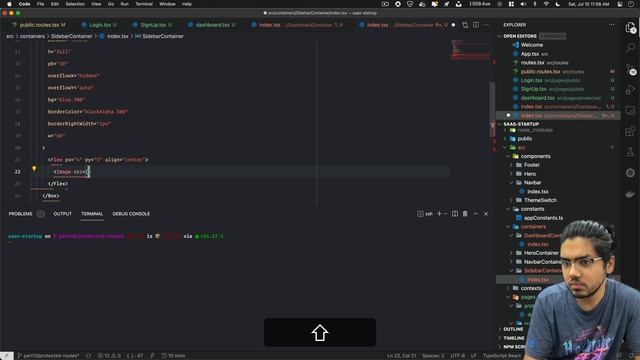Click the editor minimap
This screenshot has height=360, width=640.
(470, 50)
